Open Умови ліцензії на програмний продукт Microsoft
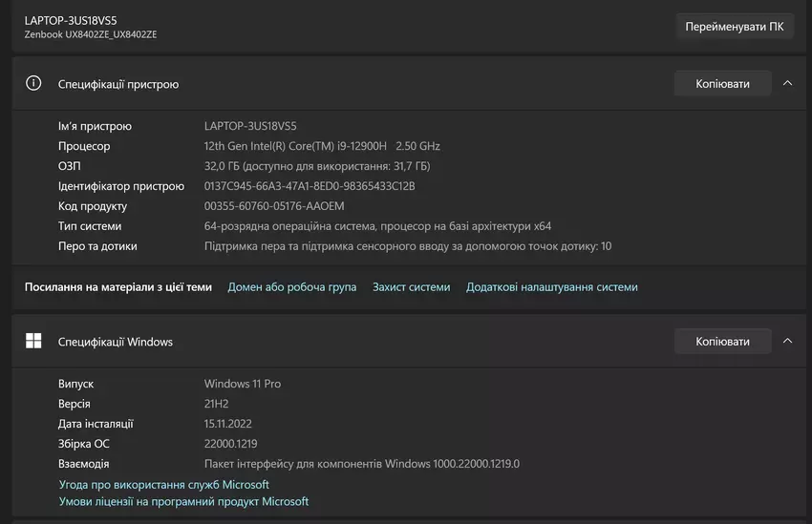 (x=183, y=501)
